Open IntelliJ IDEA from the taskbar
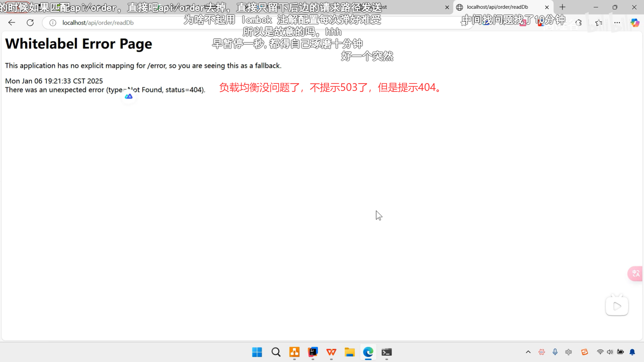This screenshot has height=362, width=644. pyautogui.click(x=313, y=352)
